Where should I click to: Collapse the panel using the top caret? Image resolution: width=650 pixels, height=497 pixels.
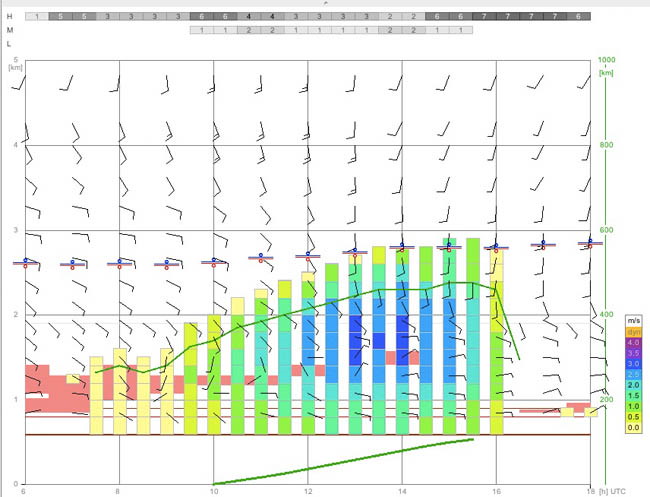coord(325,2)
